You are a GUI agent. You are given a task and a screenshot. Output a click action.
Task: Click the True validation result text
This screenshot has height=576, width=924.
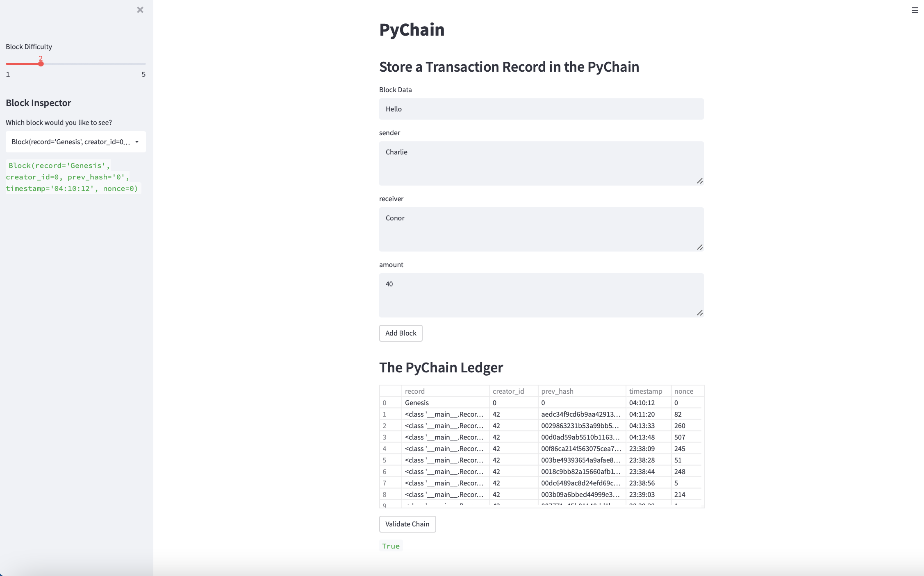[x=390, y=546]
